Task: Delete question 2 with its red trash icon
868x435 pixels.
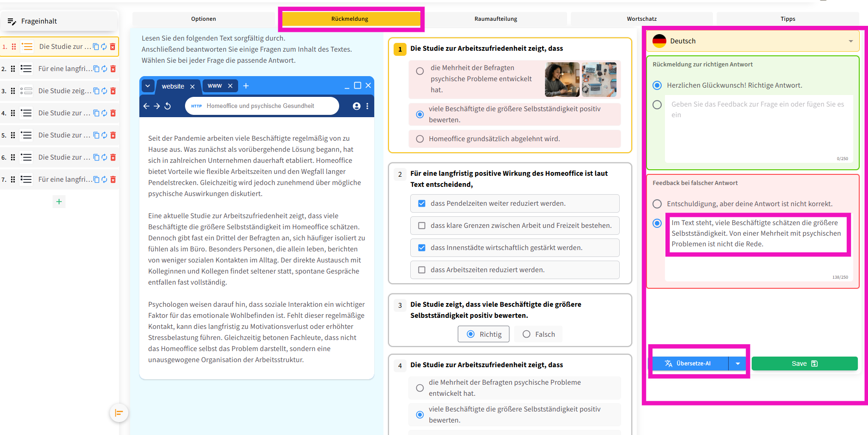Action: [x=113, y=69]
